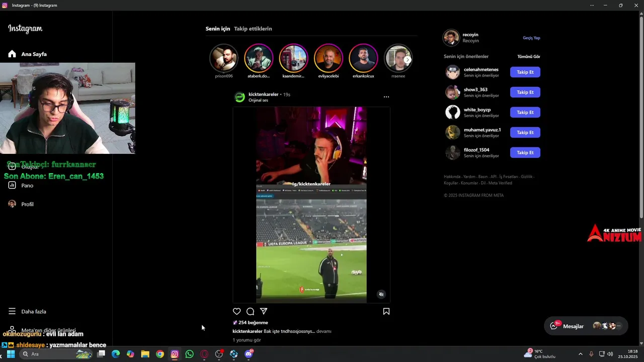The image size is (644, 362).
Task: Open the Instagram logo in sidebar
Action: coord(25,29)
